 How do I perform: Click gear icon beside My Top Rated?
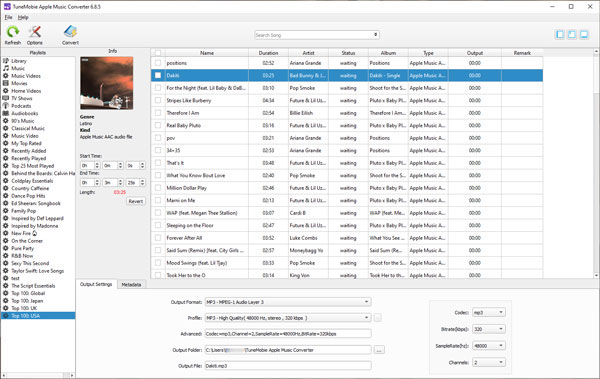coord(6,143)
